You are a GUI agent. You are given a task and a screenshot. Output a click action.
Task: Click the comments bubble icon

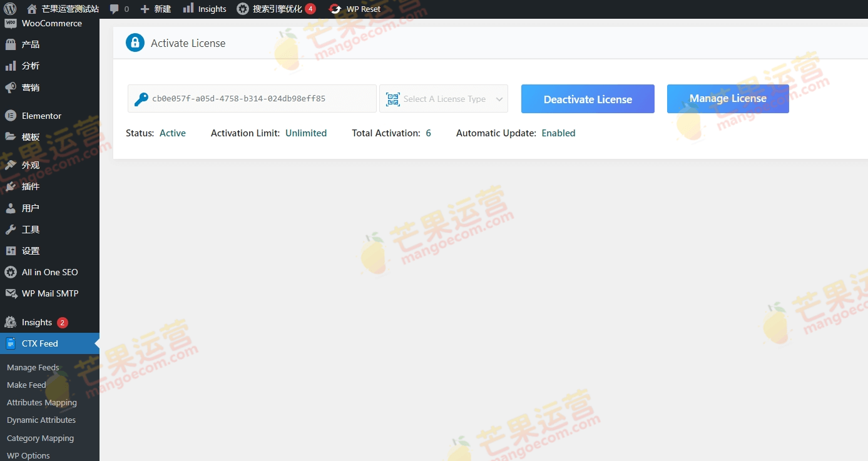pos(115,9)
